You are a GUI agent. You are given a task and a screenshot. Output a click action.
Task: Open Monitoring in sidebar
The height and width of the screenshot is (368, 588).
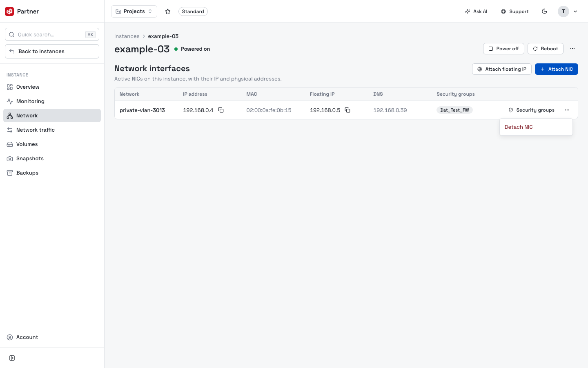(52, 101)
